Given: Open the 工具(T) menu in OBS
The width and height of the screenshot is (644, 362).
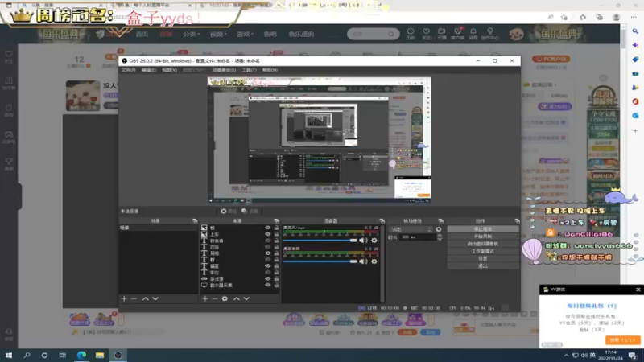Looking at the screenshot, I should (x=249, y=70).
